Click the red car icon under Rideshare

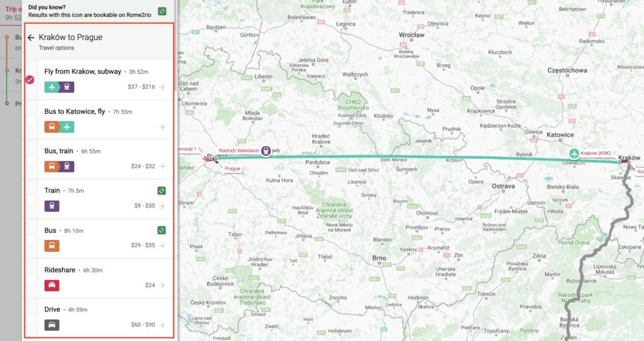[52, 285]
